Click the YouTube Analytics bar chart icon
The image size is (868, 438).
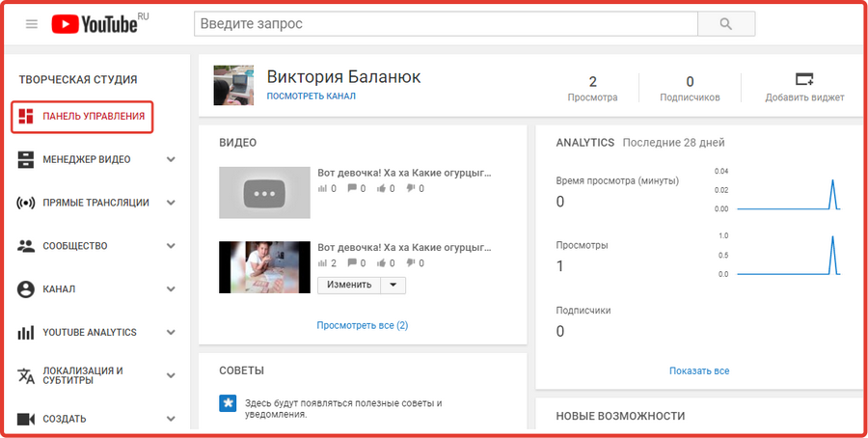(x=26, y=332)
